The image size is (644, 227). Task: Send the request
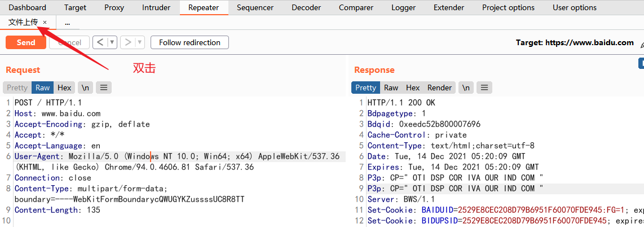[x=26, y=42]
